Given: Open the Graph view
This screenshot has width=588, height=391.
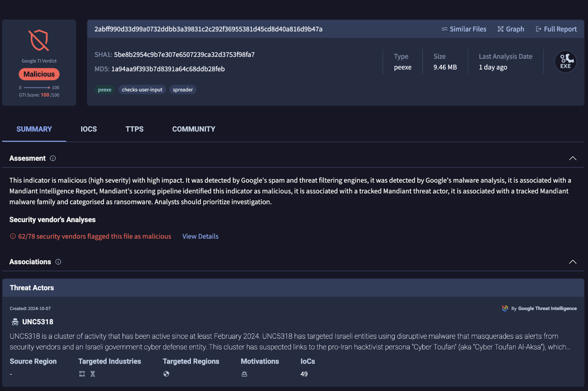Looking at the screenshot, I should [x=511, y=29].
